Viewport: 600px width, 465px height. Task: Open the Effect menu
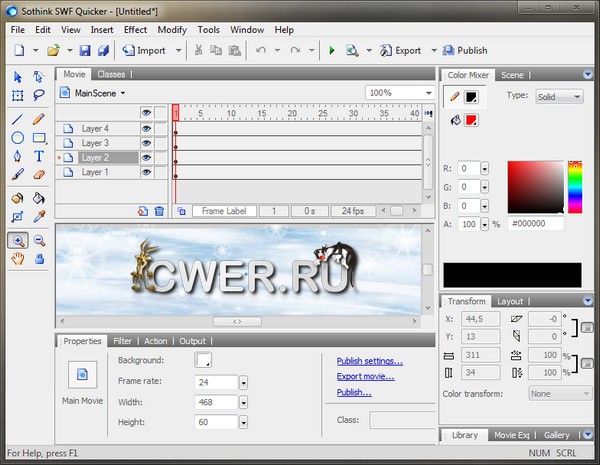click(135, 30)
